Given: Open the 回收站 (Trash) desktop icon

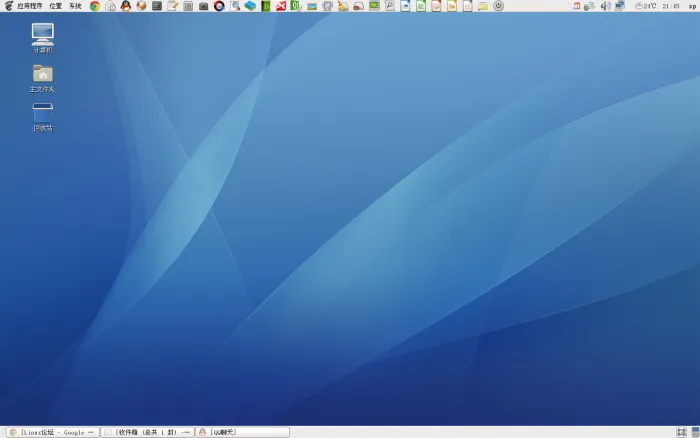Looking at the screenshot, I should coord(43,116).
